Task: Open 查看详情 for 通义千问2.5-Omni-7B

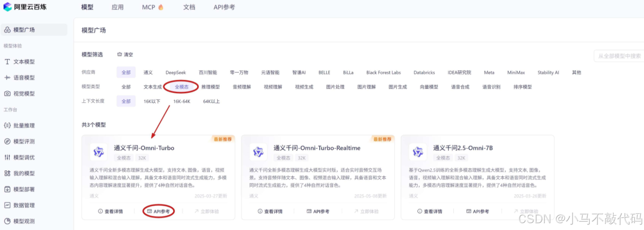Action: tap(429, 212)
